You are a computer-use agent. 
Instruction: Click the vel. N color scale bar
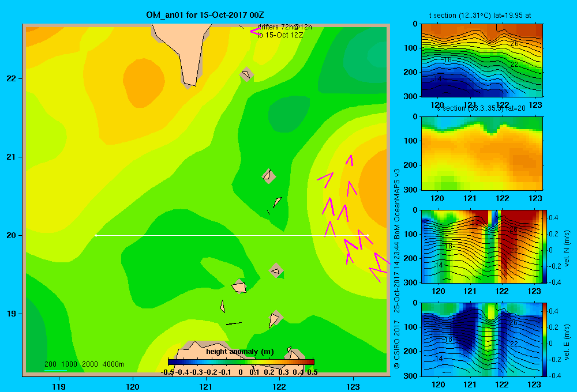[545, 246]
